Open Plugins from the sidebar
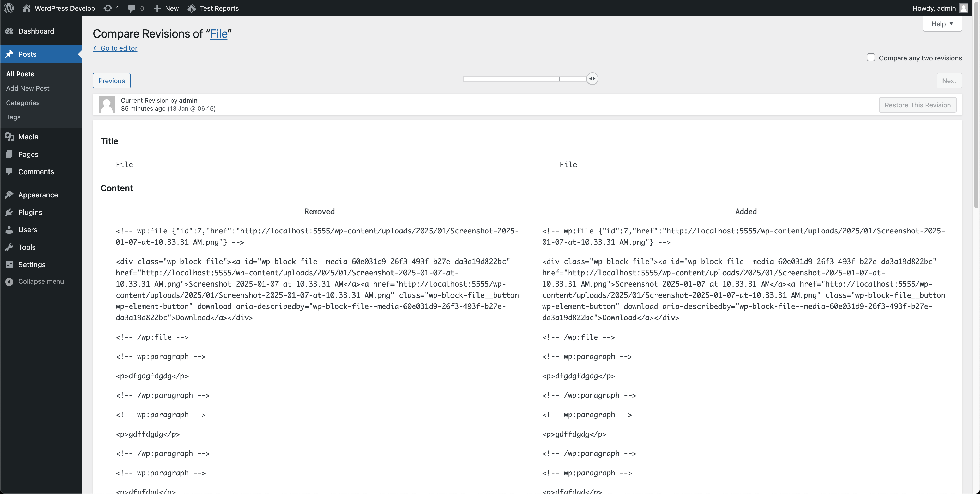This screenshot has width=980, height=494. click(30, 212)
